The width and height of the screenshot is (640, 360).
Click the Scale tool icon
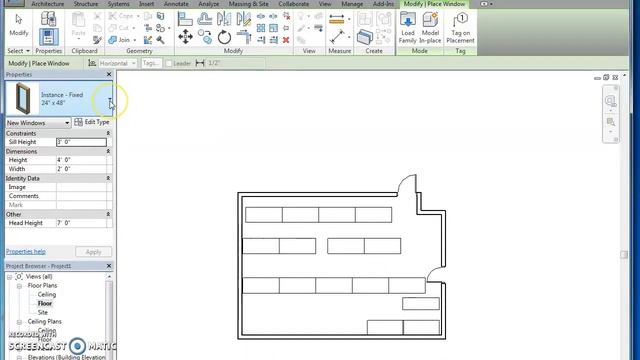point(273,28)
